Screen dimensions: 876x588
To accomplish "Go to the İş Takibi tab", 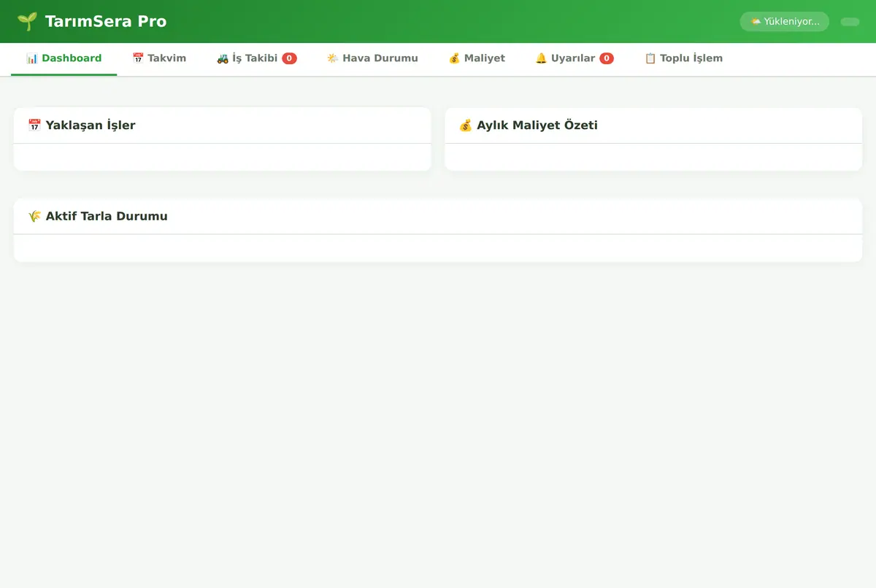I will point(256,58).
